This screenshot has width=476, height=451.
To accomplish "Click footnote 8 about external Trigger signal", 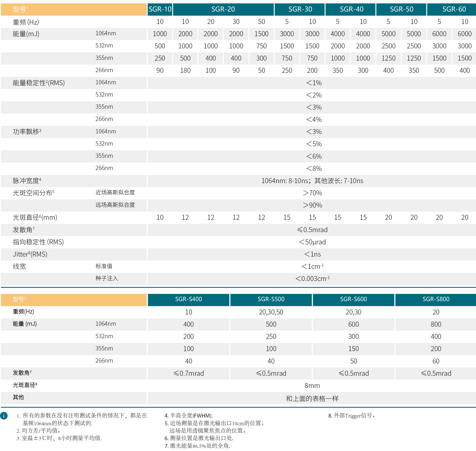I will 352,416.
